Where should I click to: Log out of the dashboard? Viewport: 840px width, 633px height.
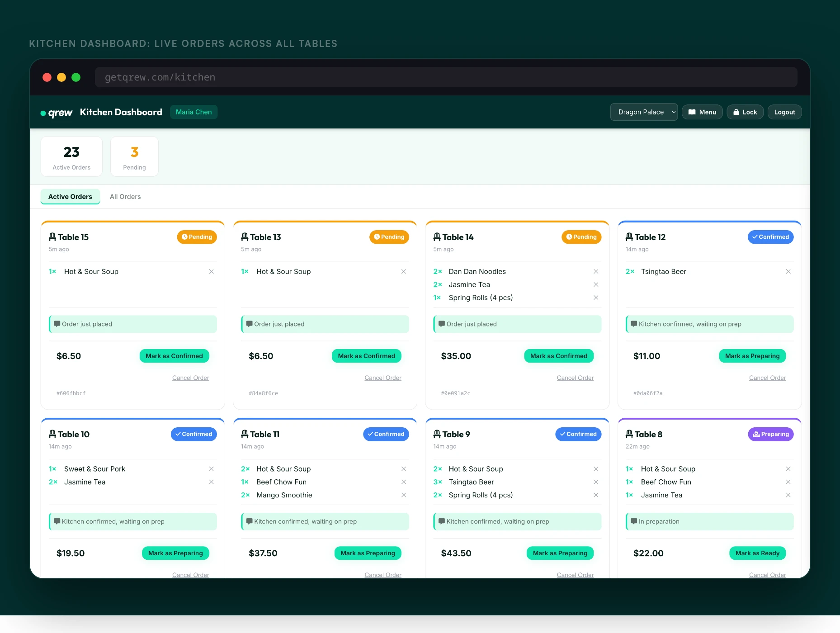point(784,112)
